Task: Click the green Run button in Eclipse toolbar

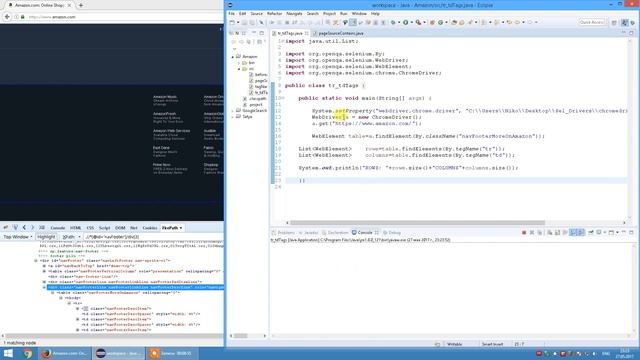Action: (406, 22)
